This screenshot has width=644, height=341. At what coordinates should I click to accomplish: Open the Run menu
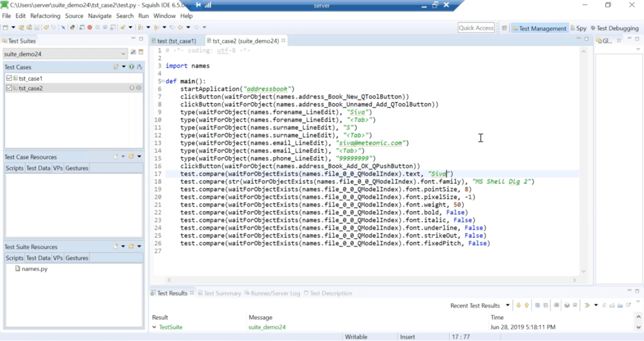(x=144, y=15)
